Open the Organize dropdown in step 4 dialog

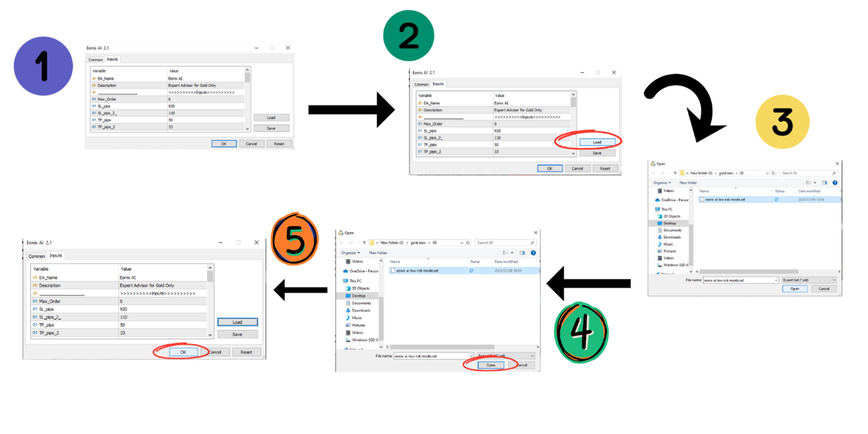351,253
